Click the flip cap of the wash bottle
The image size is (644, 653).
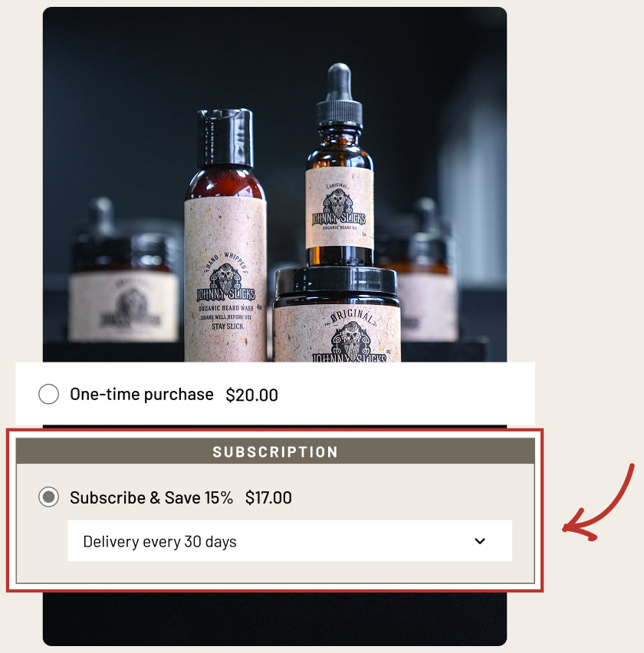click(x=225, y=137)
